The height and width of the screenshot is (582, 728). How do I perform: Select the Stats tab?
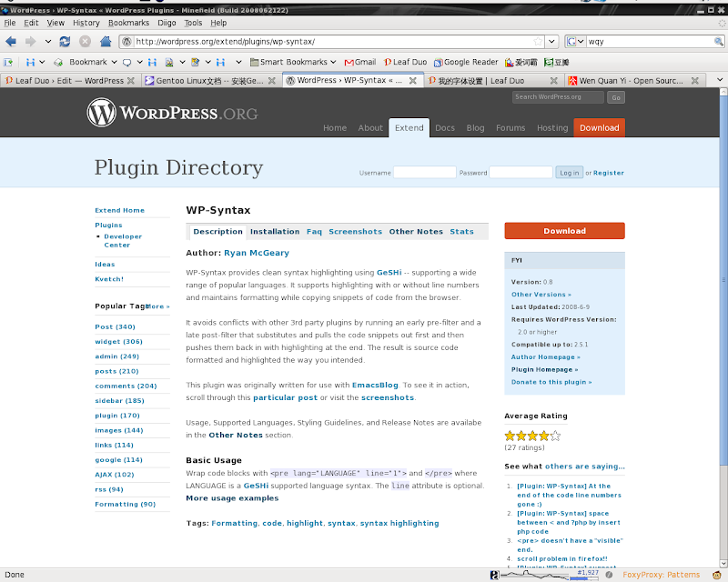(x=461, y=232)
